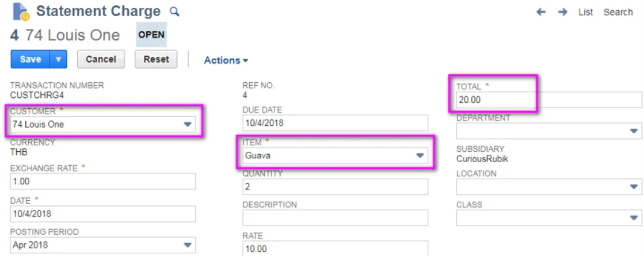Click the Total amount field
The width and height of the screenshot is (644, 256).
pyautogui.click(x=547, y=100)
